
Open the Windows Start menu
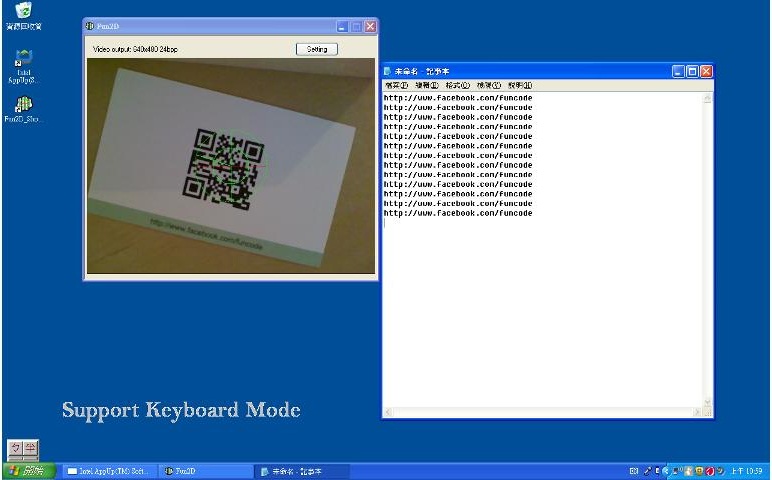tap(28, 471)
